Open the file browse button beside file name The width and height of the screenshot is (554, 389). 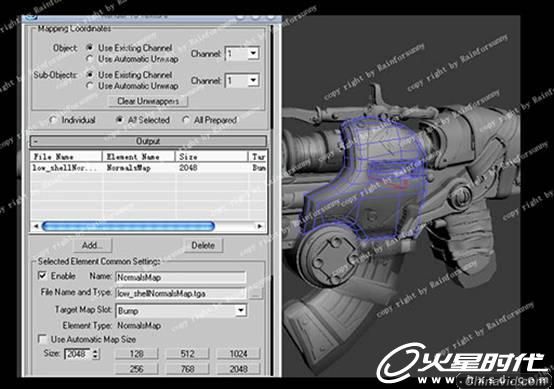[x=256, y=293]
